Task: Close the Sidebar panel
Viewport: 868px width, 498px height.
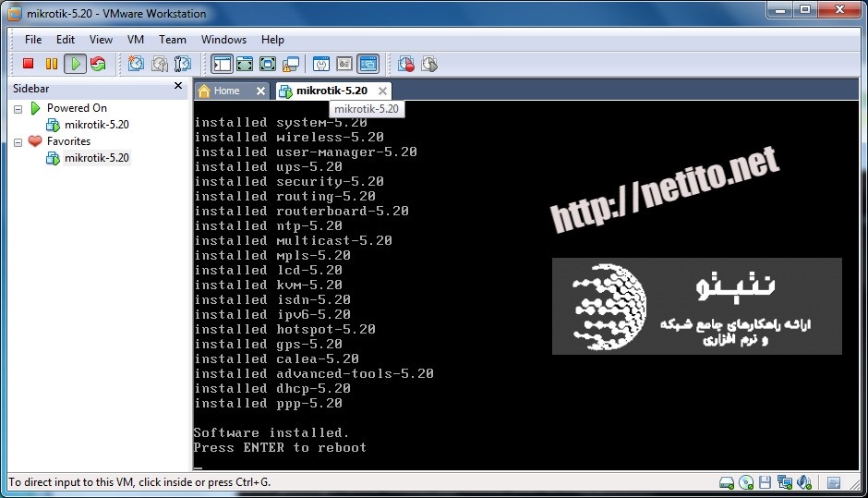Action: (178, 86)
